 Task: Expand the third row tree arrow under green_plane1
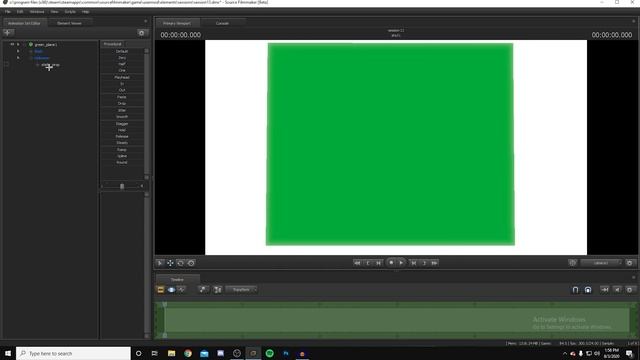pyautogui.click(x=18, y=58)
